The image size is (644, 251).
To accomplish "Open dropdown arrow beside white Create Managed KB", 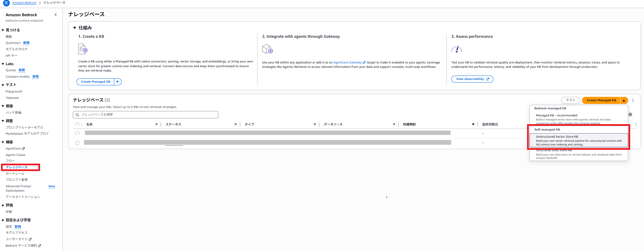I will coord(118,82).
